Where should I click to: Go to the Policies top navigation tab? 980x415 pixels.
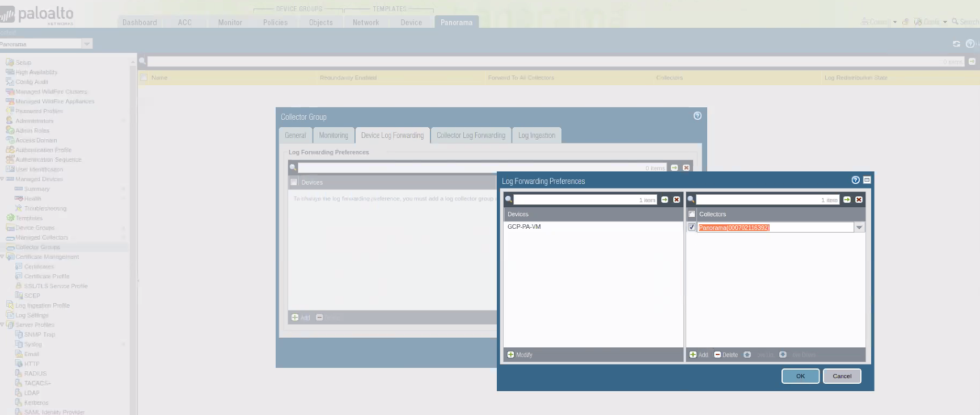(x=276, y=22)
